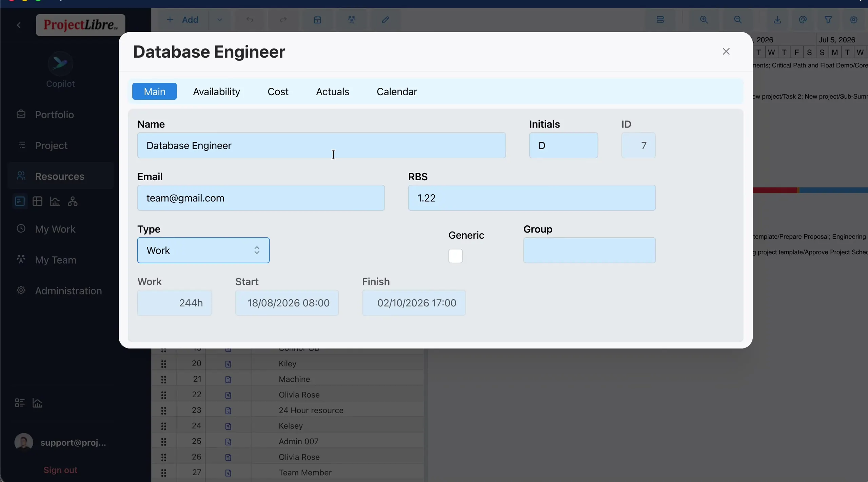
Task: Open the team resources toolbar icon
Action: click(352, 20)
